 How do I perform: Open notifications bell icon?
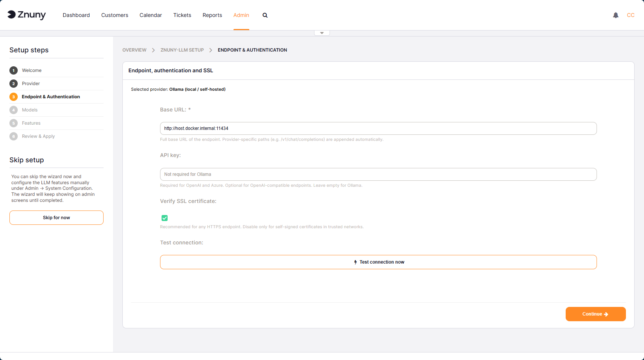[616, 15]
